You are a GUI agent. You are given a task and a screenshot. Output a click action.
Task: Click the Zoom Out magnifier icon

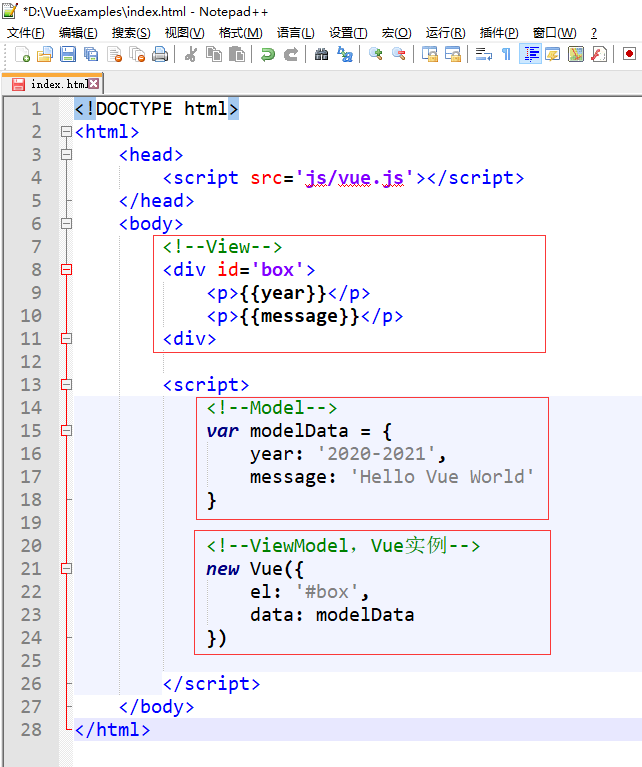[x=399, y=54]
